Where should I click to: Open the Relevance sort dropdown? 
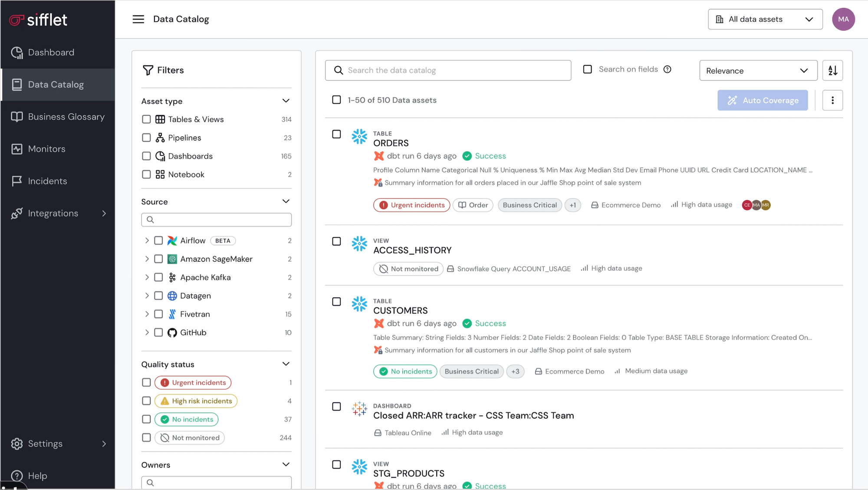pyautogui.click(x=758, y=70)
